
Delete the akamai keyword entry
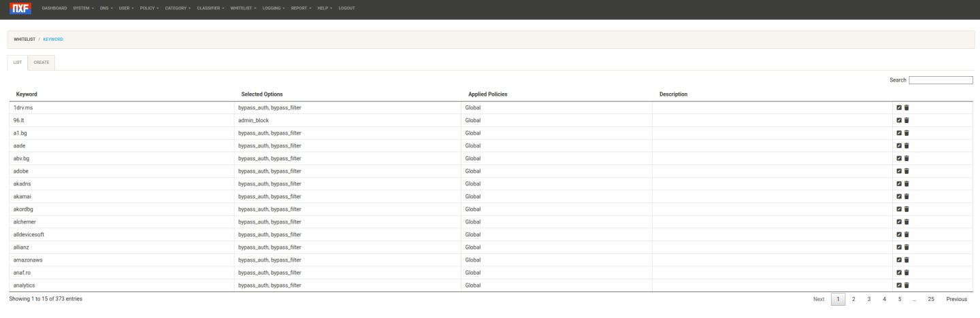click(906, 196)
